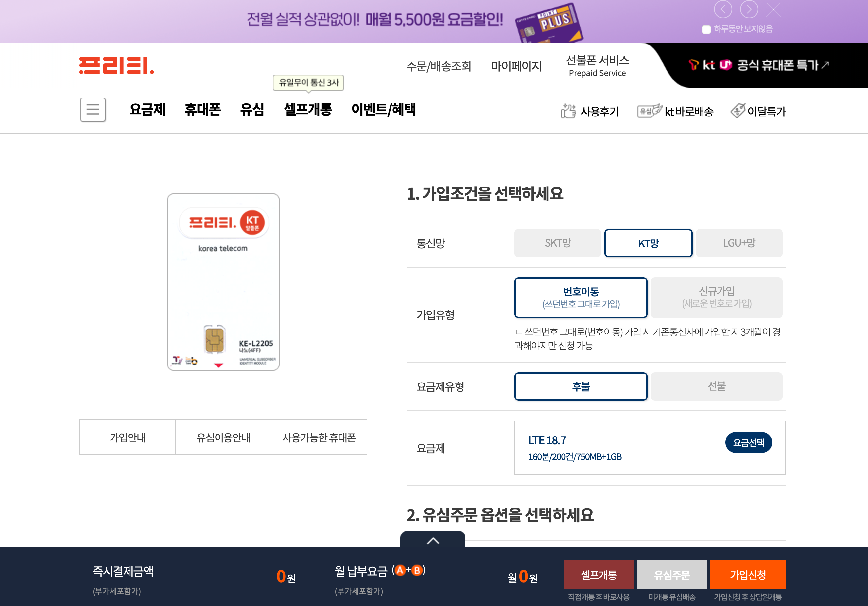Open 셀프개통 menu

coord(307,109)
